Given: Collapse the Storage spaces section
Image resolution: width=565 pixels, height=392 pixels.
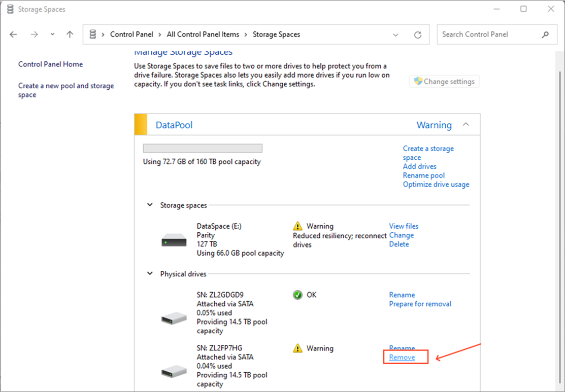Looking at the screenshot, I should [150, 205].
